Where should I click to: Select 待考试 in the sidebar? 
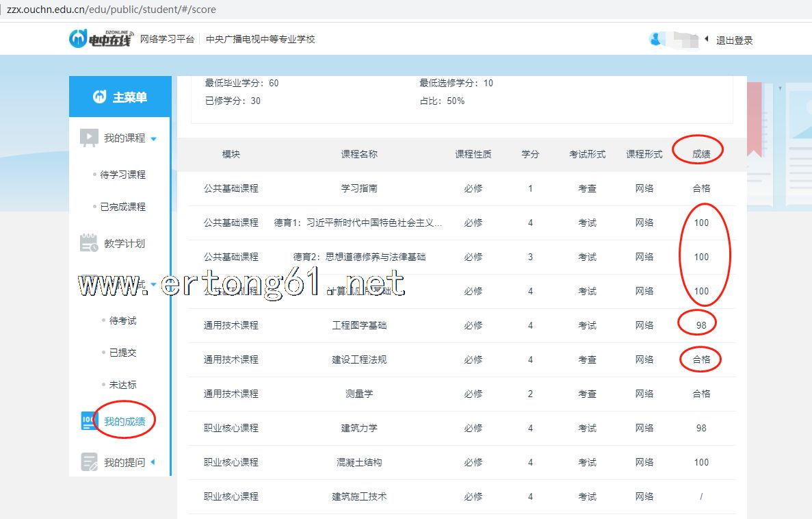click(x=123, y=320)
